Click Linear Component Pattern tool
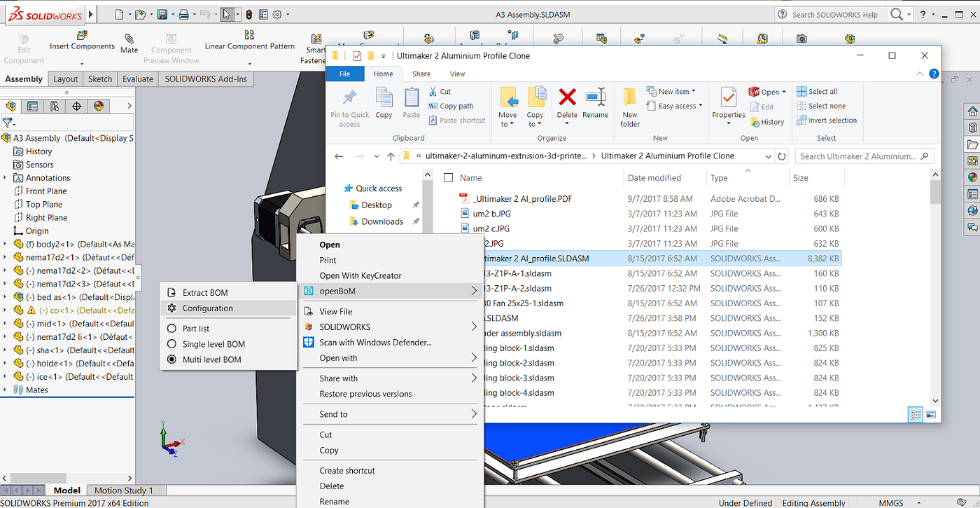 coord(249,41)
